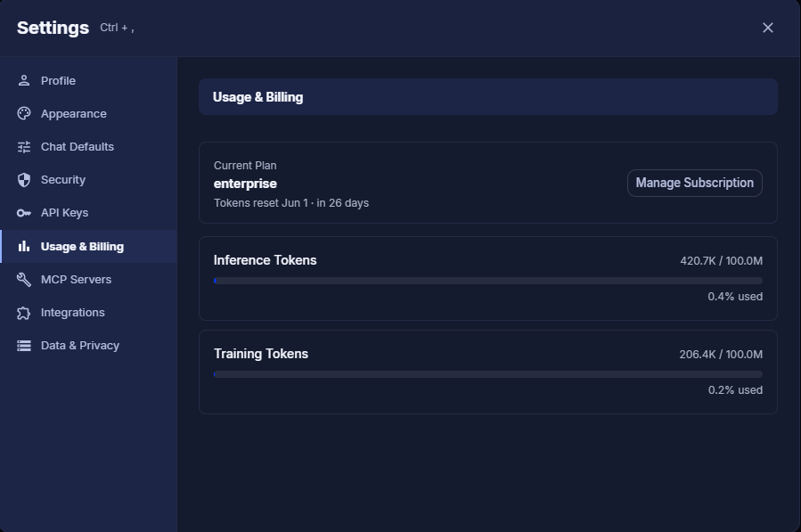Open the API Keys section

(89, 213)
